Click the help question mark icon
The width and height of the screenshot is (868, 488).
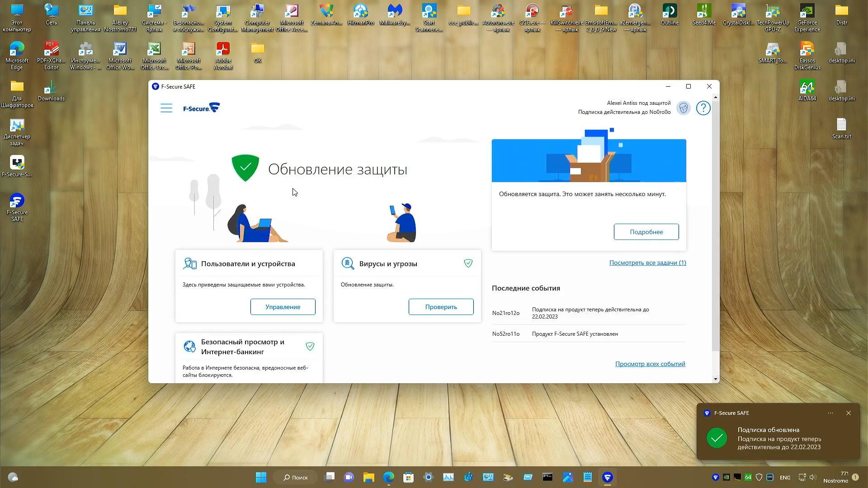703,108
